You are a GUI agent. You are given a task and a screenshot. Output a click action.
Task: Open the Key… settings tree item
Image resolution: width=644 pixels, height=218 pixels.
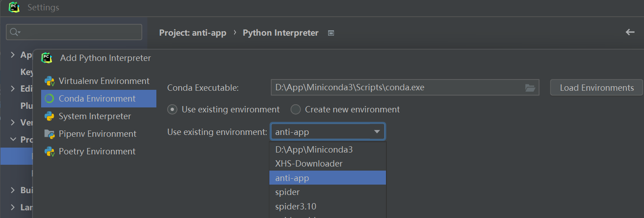pos(26,72)
